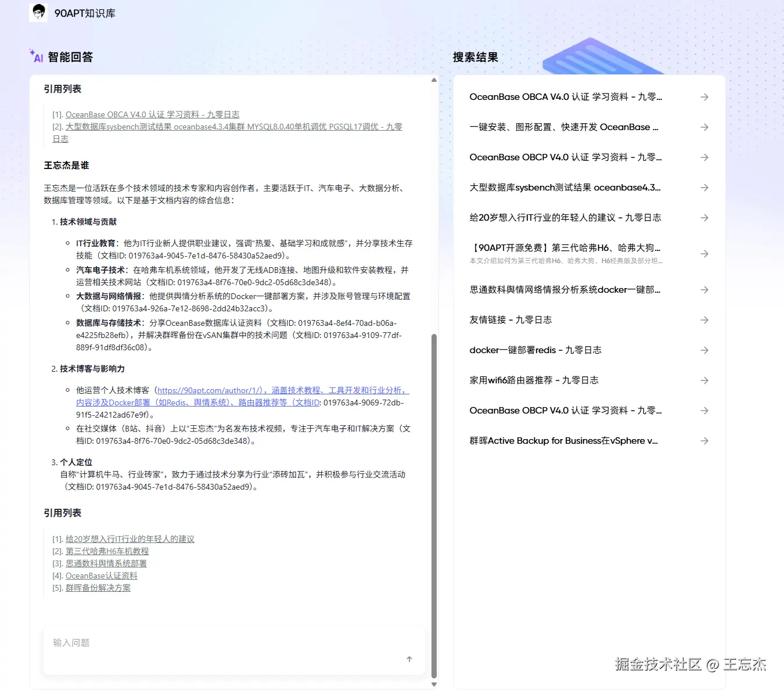
Task: Click scrollbar down arrow in answer panel
Action: click(x=434, y=684)
